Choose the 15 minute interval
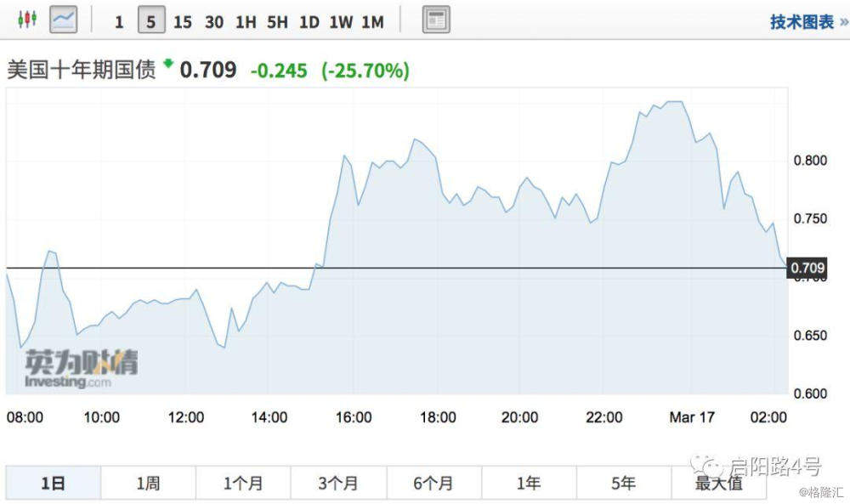Screen dimensions: 850x504 [x=183, y=22]
